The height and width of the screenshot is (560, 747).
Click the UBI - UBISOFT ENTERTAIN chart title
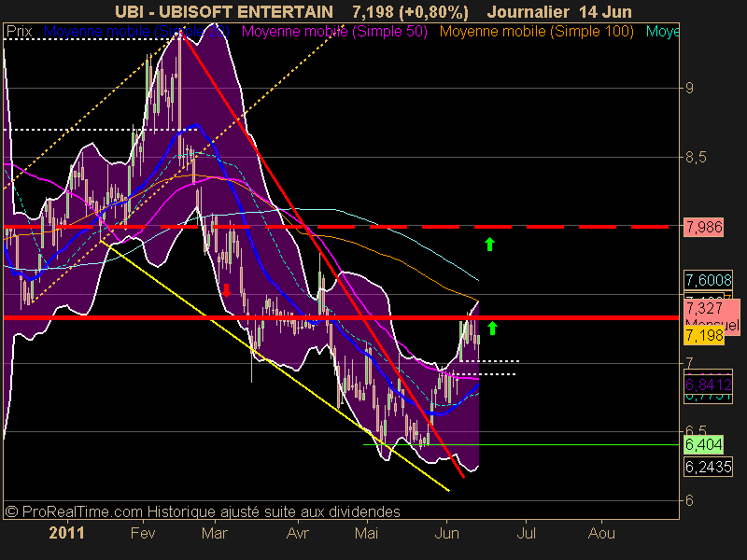(224, 11)
